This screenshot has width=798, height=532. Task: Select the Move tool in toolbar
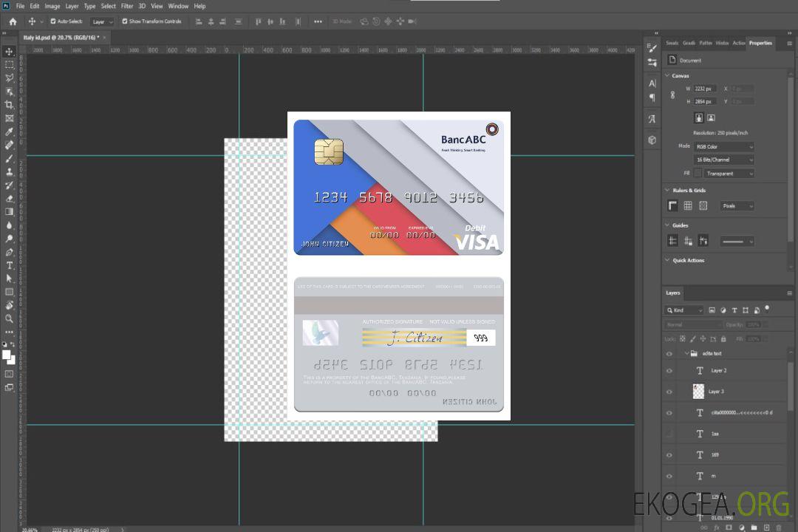click(9, 51)
